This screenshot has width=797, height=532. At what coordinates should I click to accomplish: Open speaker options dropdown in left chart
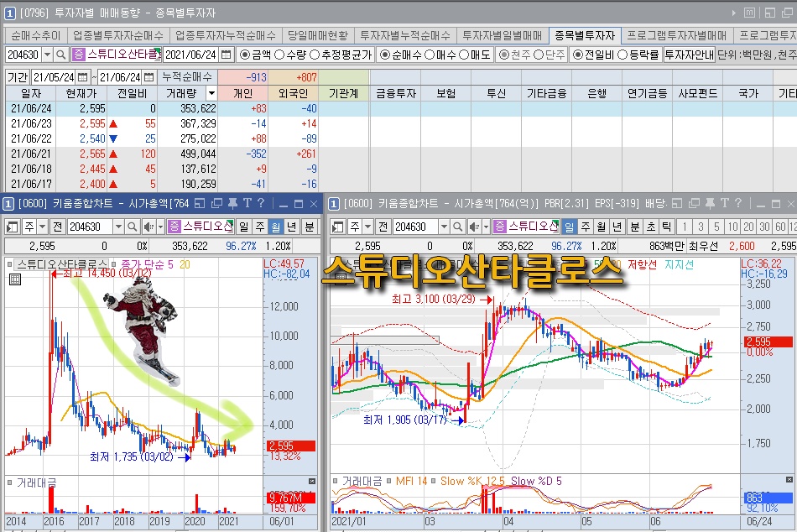(160, 227)
